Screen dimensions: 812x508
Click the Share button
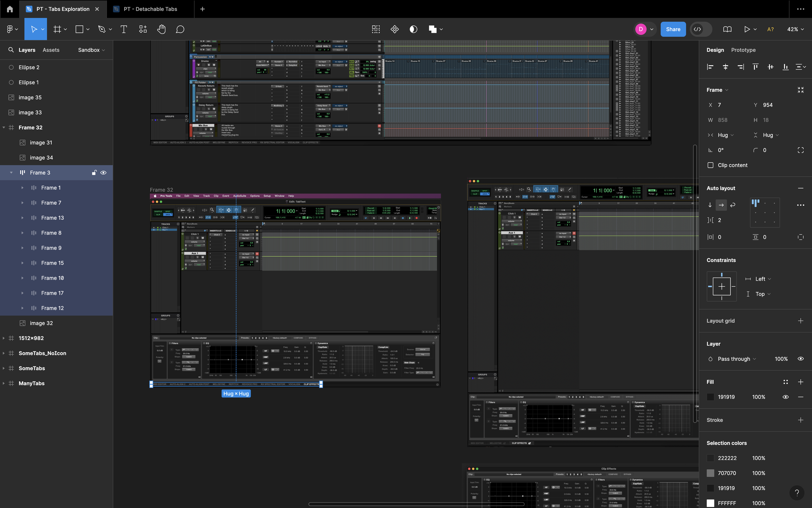tap(673, 29)
